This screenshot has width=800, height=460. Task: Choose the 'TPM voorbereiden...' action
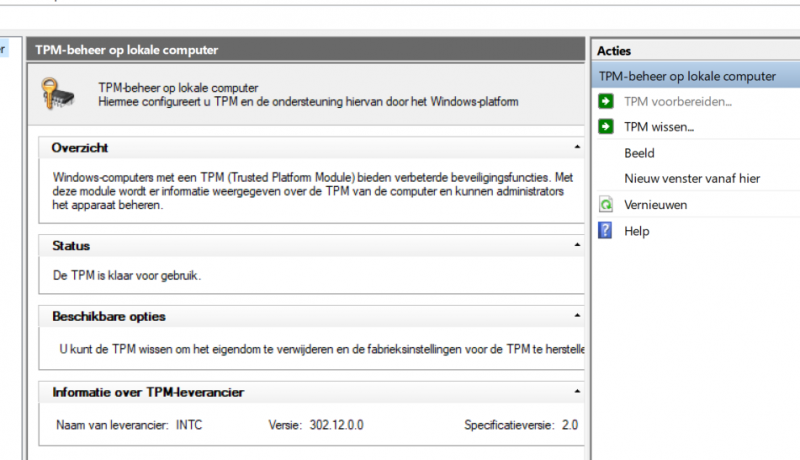(x=678, y=101)
